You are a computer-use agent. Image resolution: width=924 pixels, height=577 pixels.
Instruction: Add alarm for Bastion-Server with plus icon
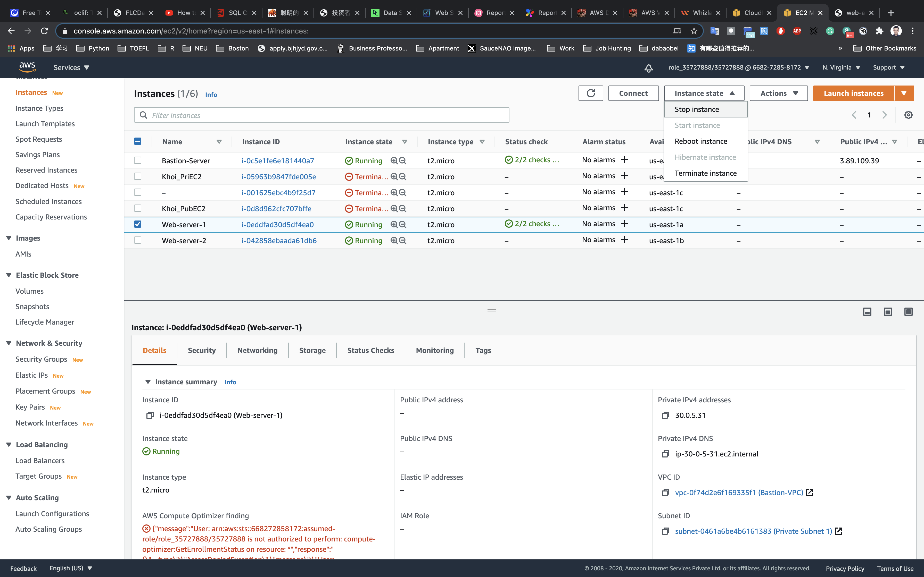tap(624, 160)
